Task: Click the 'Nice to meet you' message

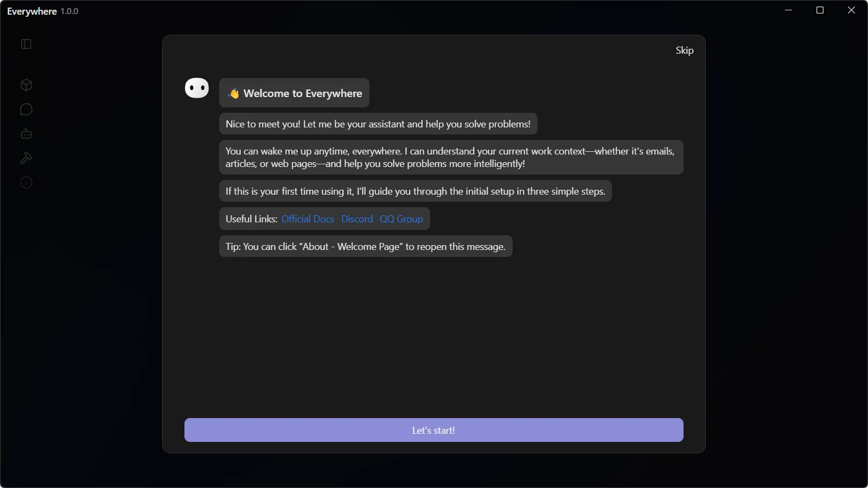Action: click(378, 124)
